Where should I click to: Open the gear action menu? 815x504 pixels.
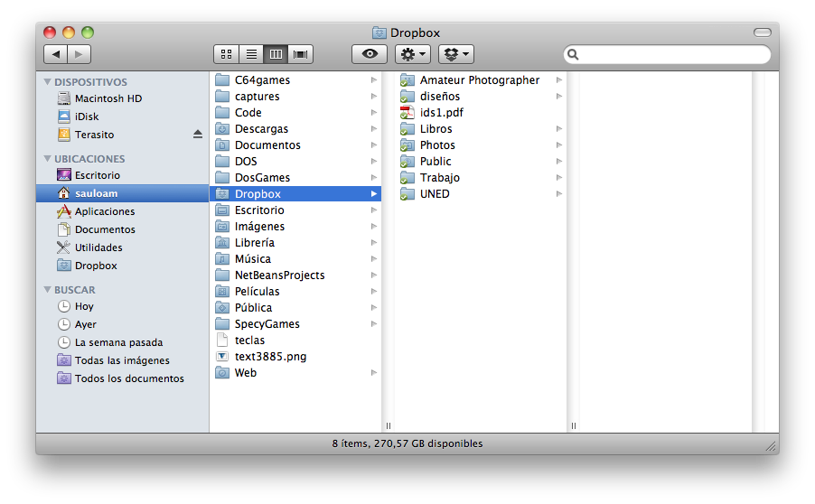coord(413,54)
